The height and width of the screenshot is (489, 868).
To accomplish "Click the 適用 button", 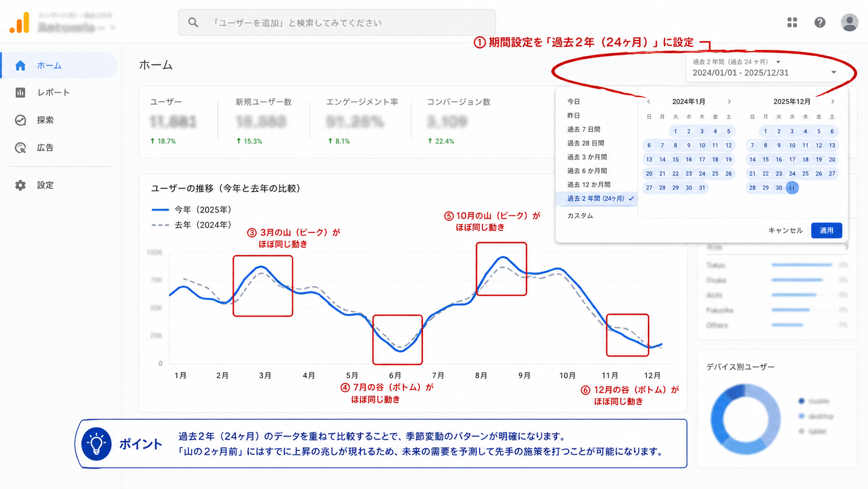I will [x=826, y=230].
